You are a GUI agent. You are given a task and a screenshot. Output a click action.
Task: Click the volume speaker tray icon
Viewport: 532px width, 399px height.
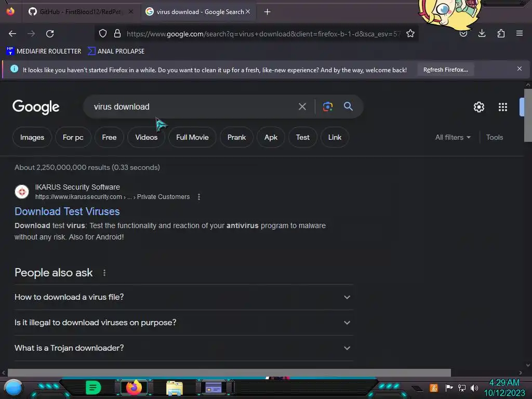[x=474, y=388]
